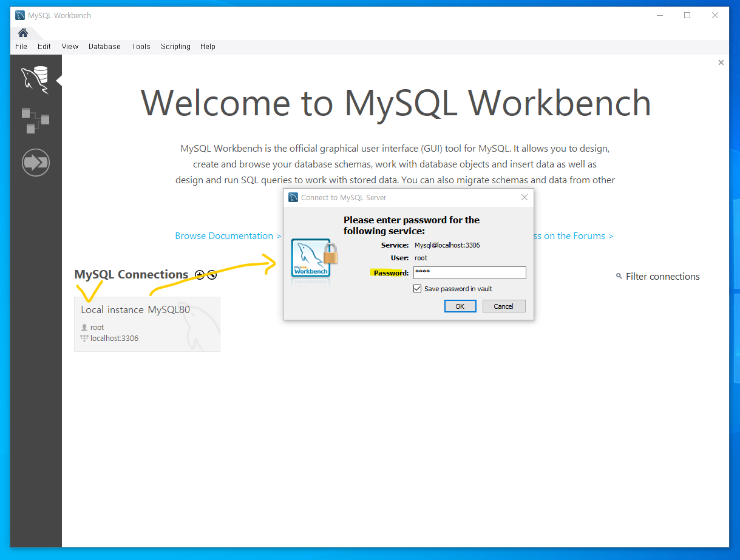Minimize the MySQL Workbench window
This screenshot has height=560, width=740.
tap(659, 15)
